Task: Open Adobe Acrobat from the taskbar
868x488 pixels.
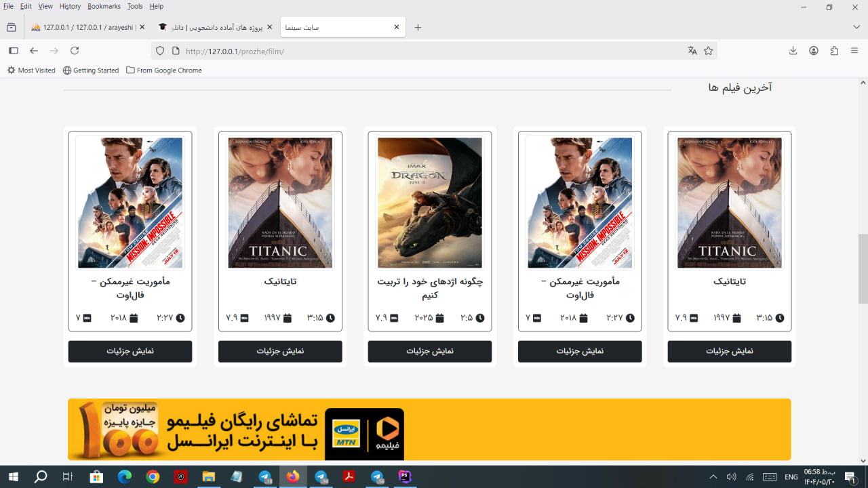Action: [x=349, y=477]
